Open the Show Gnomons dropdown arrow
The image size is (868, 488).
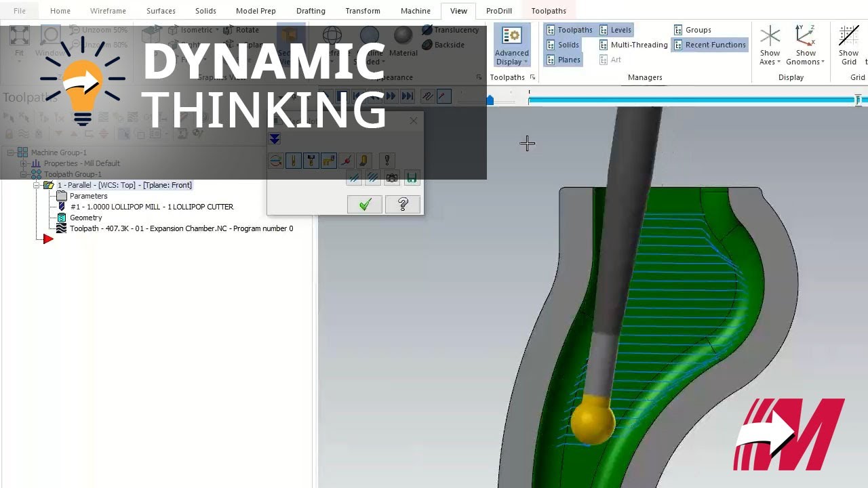coord(823,62)
